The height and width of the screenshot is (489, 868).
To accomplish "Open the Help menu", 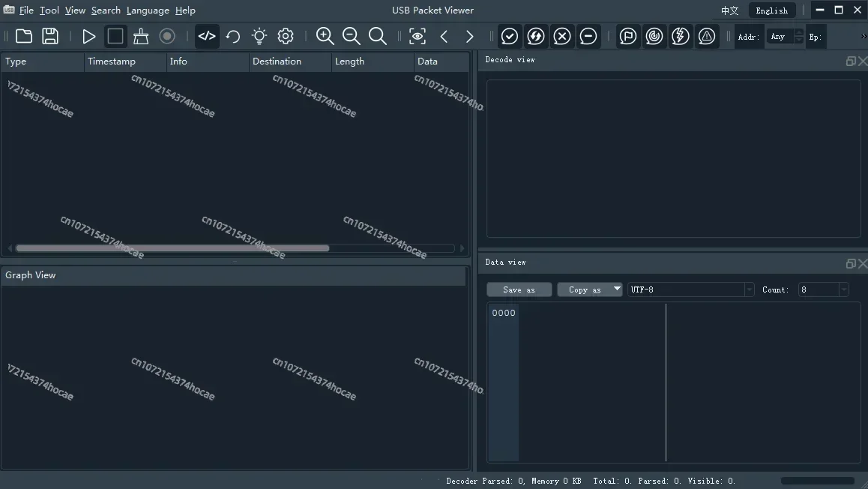I will 185,10.
